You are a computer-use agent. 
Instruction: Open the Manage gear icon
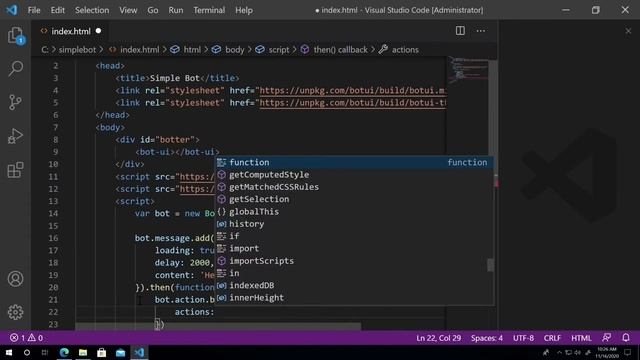point(16,312)
